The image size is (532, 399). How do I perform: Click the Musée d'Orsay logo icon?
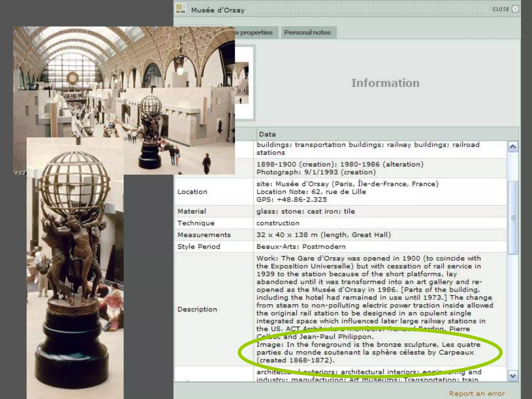[x=181, y=9]
